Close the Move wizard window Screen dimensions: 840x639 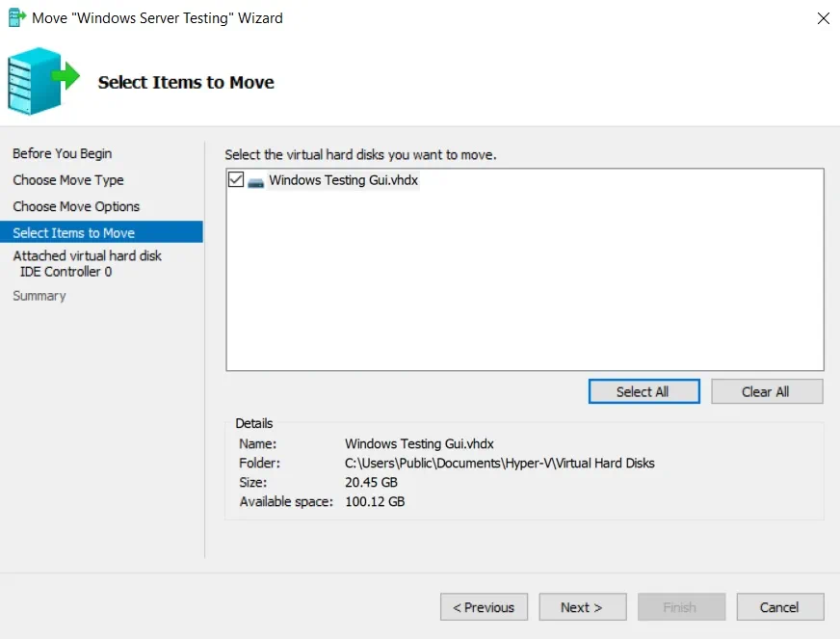coord(823,17)
